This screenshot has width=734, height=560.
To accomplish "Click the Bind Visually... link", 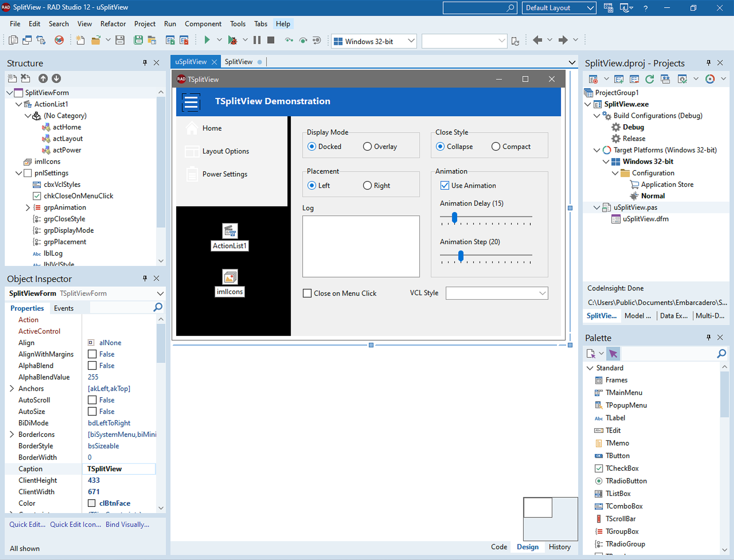I will click(127, 524).
